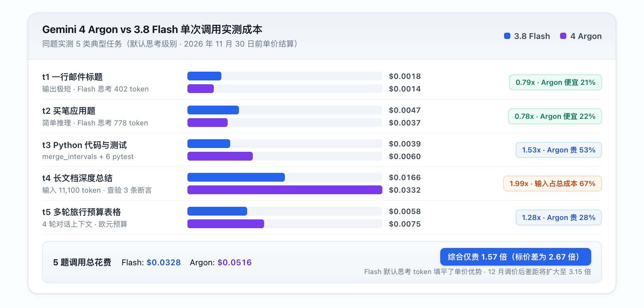Select the cost value '$0.0166'
Image resolution: width=644 pixels, height=308 pixels.
[405, 177]
